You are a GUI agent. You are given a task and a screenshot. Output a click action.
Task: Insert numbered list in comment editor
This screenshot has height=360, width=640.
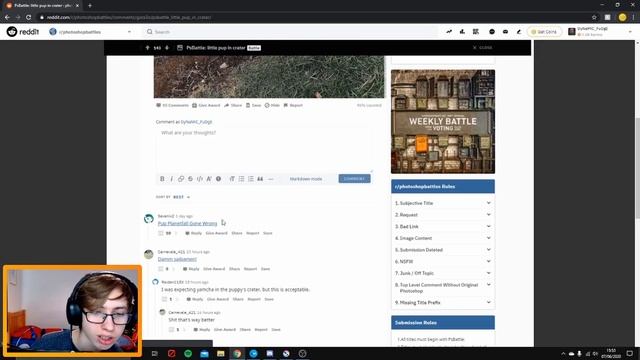pos(251,179)
